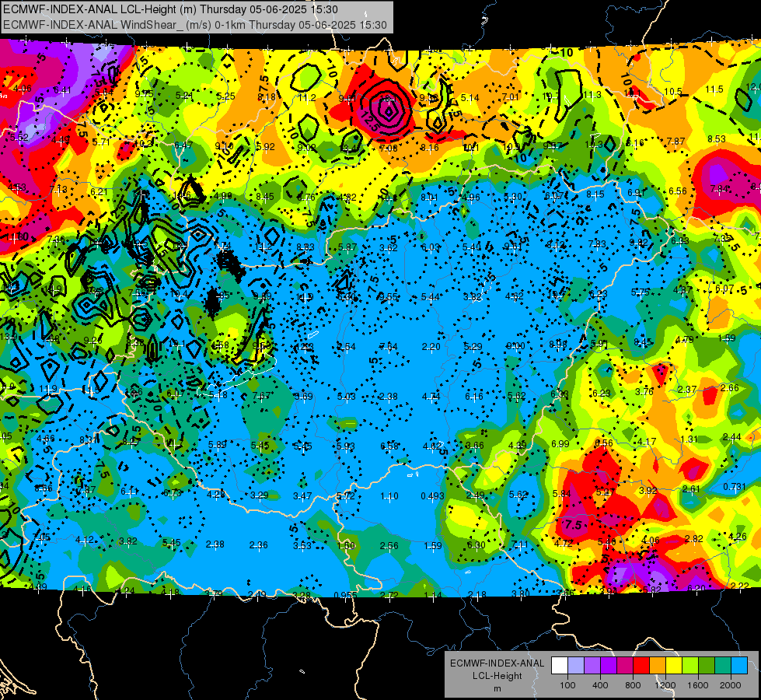Click the grid value '3.47'
The height and width of the screenshot is (700, 761).
(302, 496)
